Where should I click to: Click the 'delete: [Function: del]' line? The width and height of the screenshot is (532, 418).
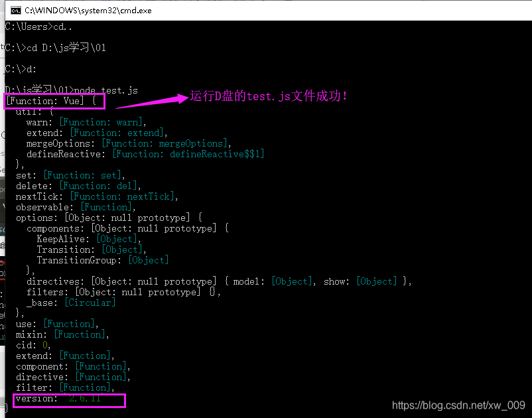tap(78, 186)
